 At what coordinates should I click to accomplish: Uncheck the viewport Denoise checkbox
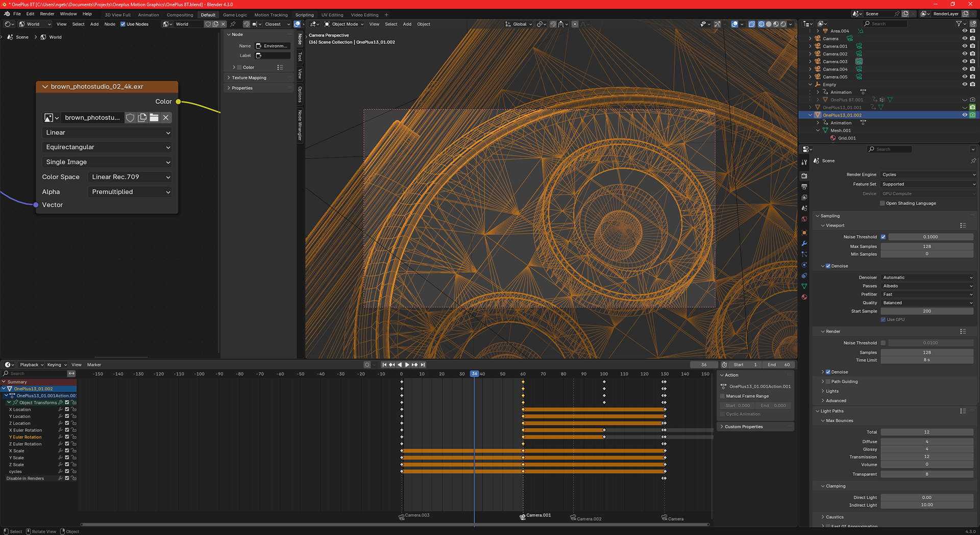point(828,266)
